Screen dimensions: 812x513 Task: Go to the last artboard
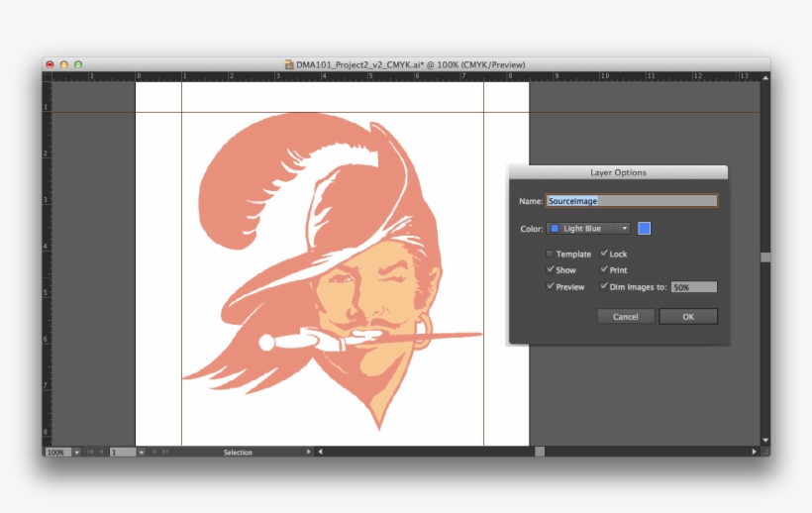tap(165, 452)
